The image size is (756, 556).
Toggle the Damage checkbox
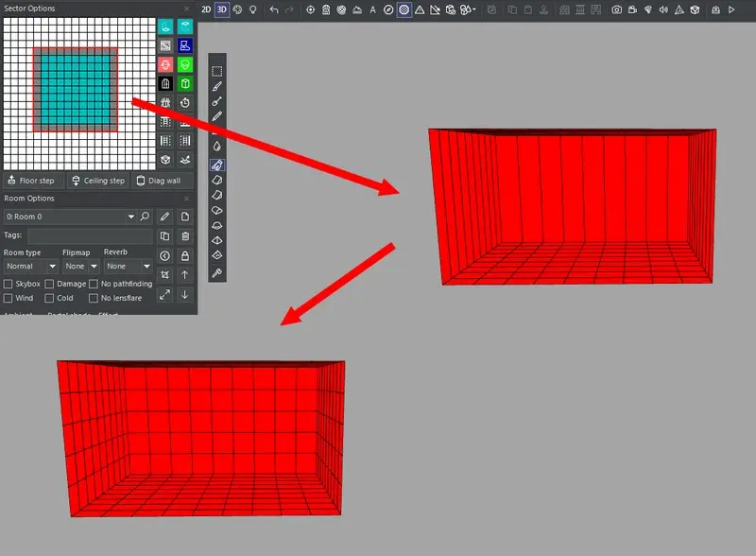coord(50,284)
